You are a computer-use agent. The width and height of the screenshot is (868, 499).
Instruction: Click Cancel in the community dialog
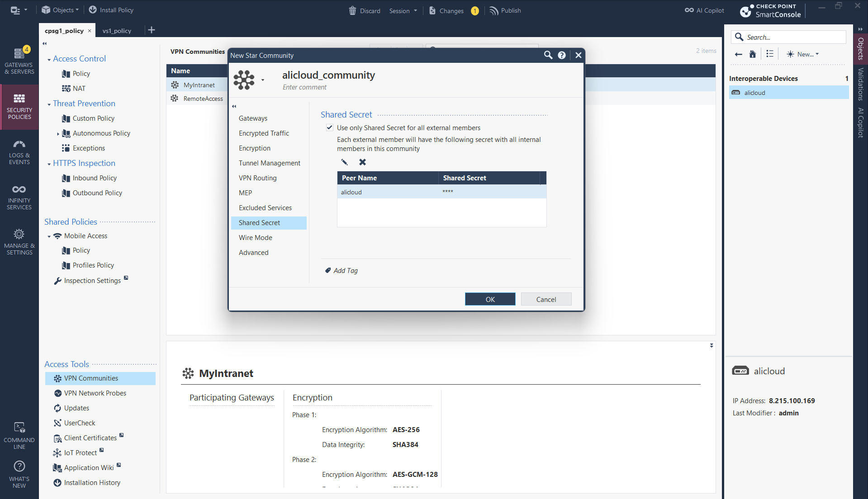click(546, 299)
